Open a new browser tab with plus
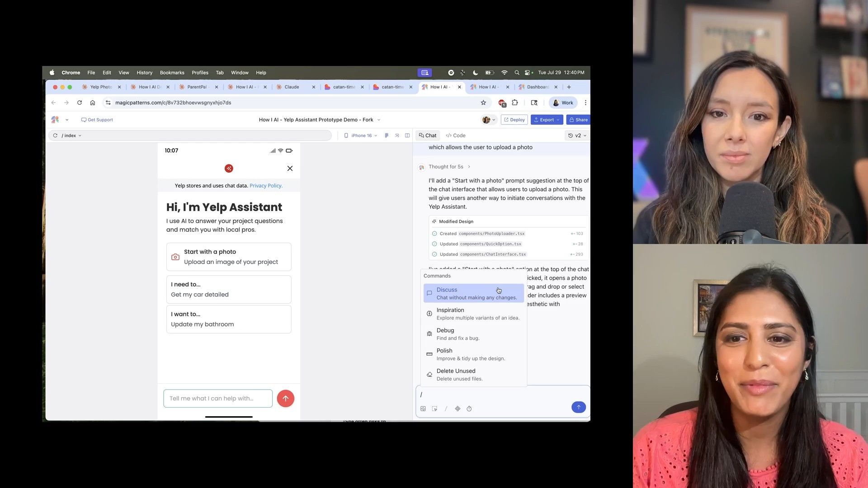Image resolution: width=868 pixels, height=488 pixels. 569,87
